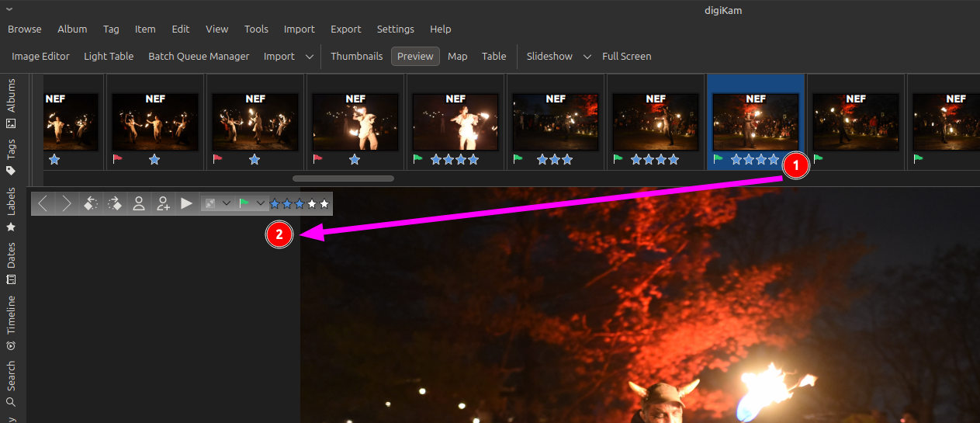Open the Export menu
This screenshot has height=423, width=980.
[345, 29]
